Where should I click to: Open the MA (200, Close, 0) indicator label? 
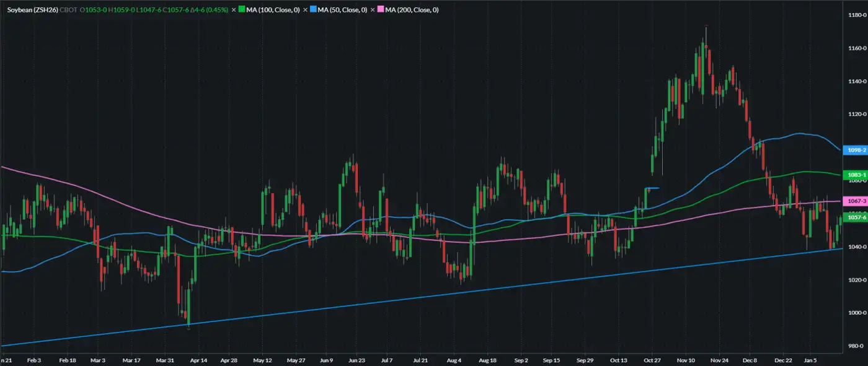pyautogui.click(x=412, y=11)
